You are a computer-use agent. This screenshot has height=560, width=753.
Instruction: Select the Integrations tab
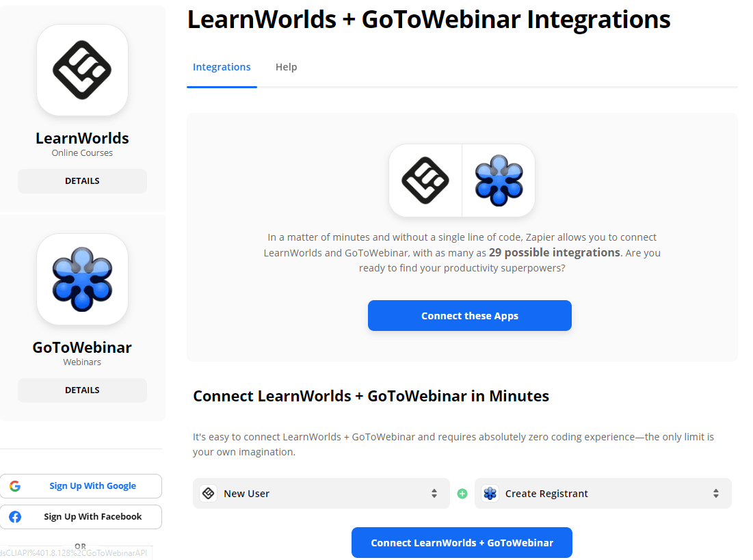[222, 66]
